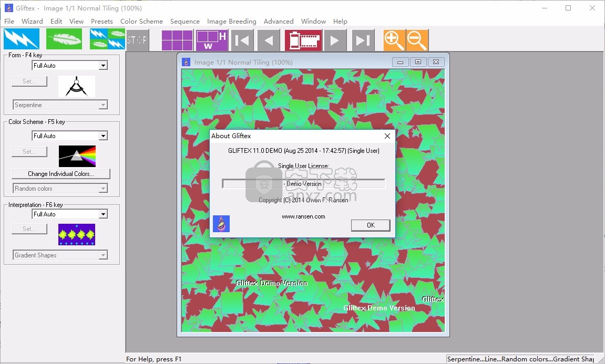The height and width of the screenshot is (364, 605).
Task: Open the Color Scheme Full Auto dropdown
Action: pyautogui.click(x=69, y=136)
